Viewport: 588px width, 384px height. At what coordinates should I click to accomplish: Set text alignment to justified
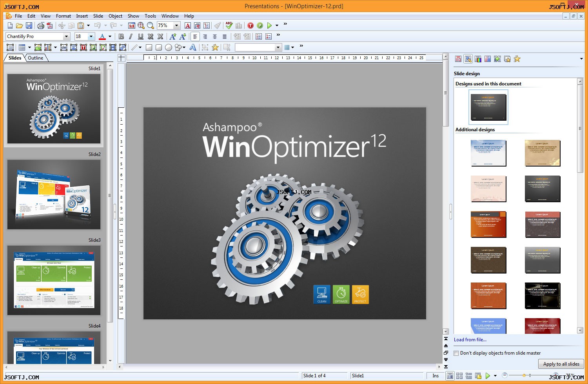pos(225,36)
